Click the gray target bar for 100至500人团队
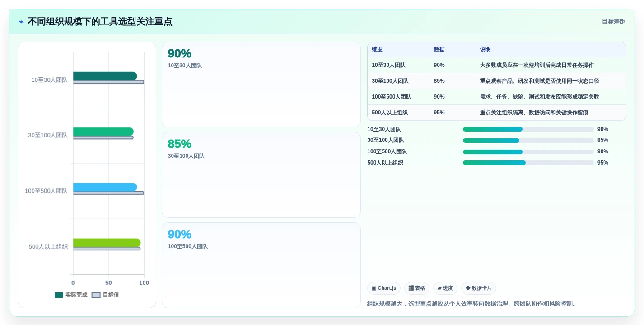This screenshot has width=644, height=325. tap(108, 193)
